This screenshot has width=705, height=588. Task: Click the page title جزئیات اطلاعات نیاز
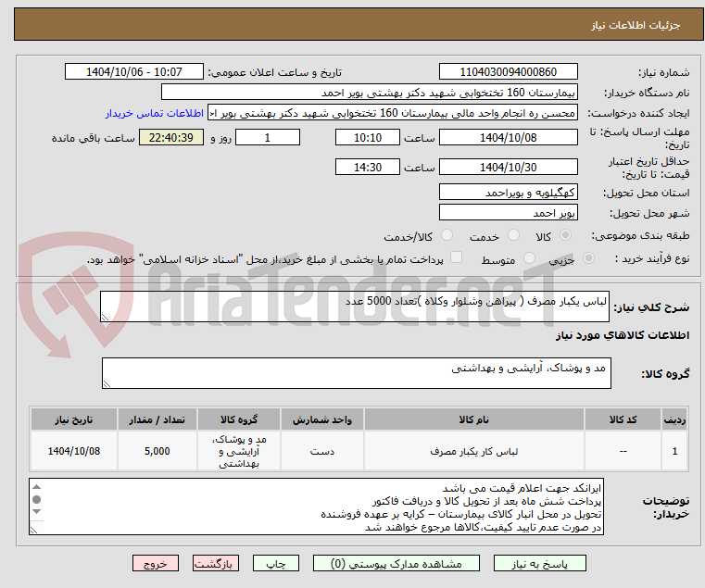[x=636, y=25]
